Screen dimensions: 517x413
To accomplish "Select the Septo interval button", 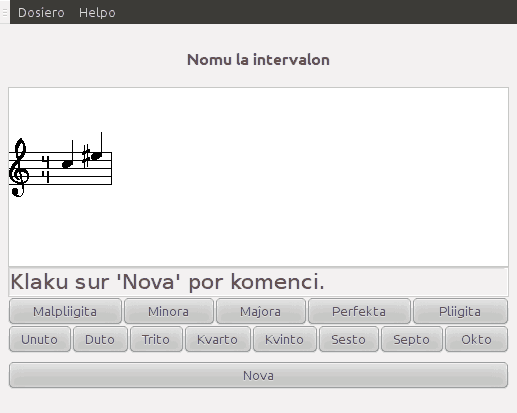I will click(x=412, y=339).
